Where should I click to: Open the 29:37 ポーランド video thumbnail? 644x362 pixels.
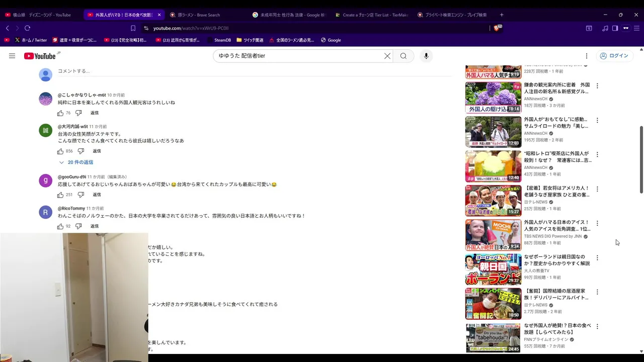[493, 269]
